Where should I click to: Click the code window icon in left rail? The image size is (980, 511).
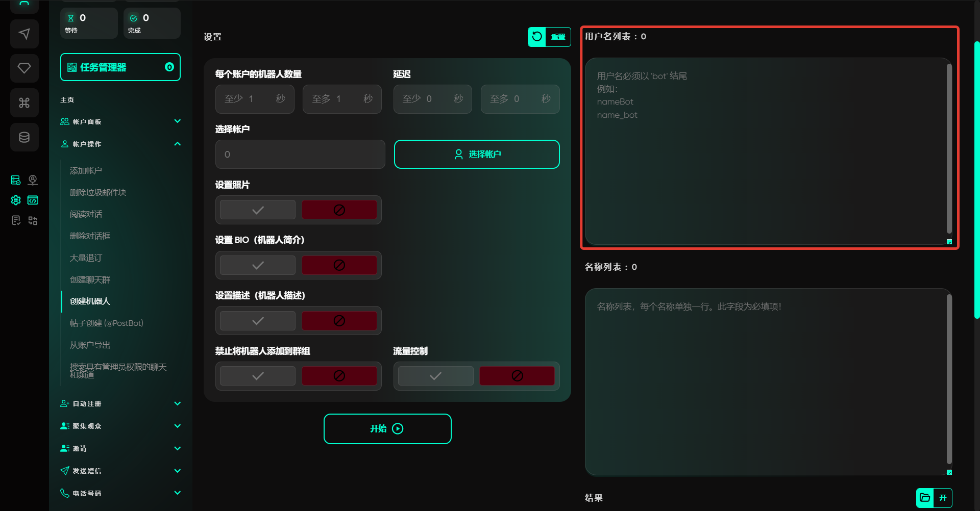coord(33,200)
